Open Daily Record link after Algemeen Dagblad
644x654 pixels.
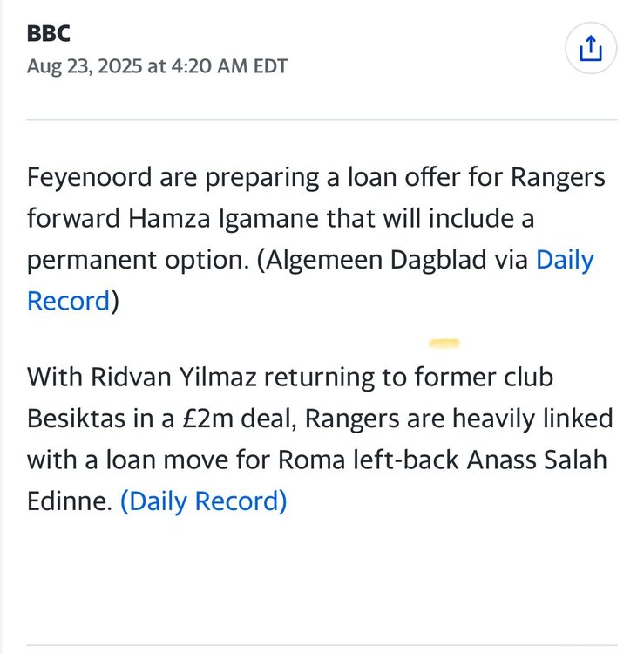(x=564, y=261)
